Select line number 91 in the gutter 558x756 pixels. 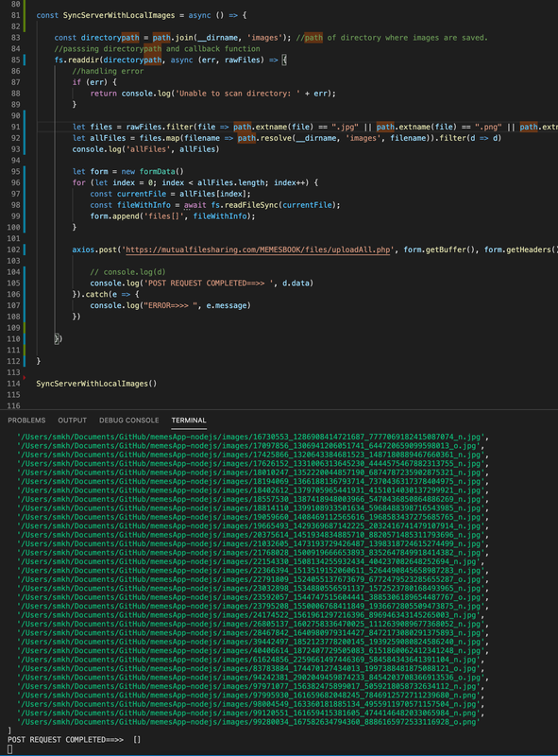point(15,127)
